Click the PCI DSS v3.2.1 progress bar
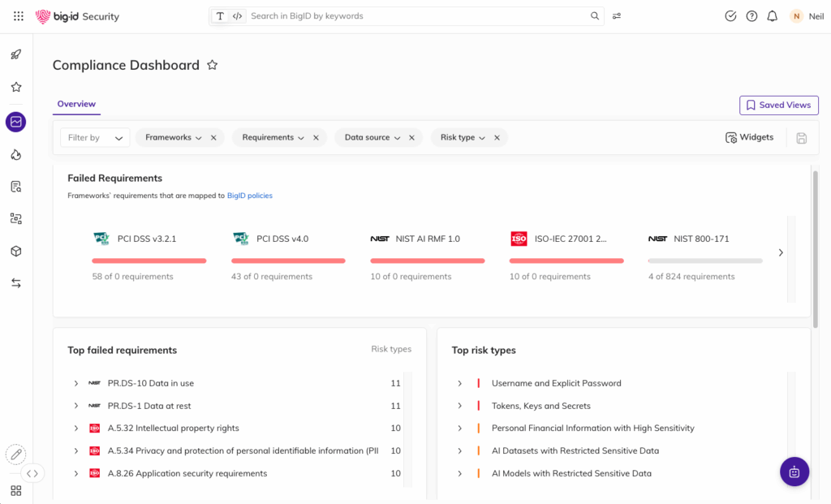 pos(149,261)
